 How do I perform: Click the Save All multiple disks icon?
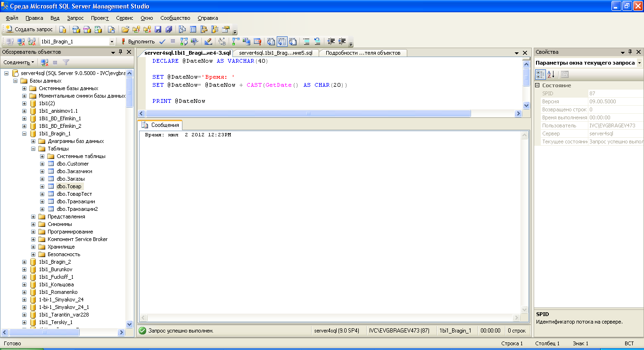[169, 29]
